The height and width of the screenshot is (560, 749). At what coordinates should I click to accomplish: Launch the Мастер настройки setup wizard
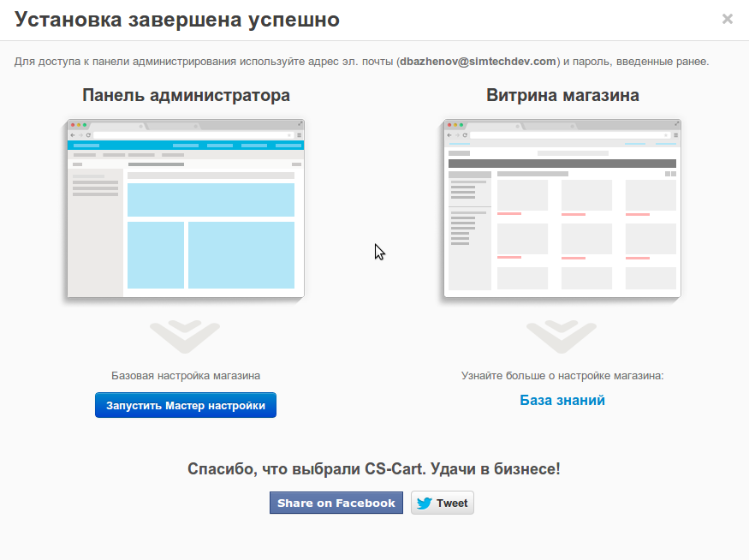(186, 406)
